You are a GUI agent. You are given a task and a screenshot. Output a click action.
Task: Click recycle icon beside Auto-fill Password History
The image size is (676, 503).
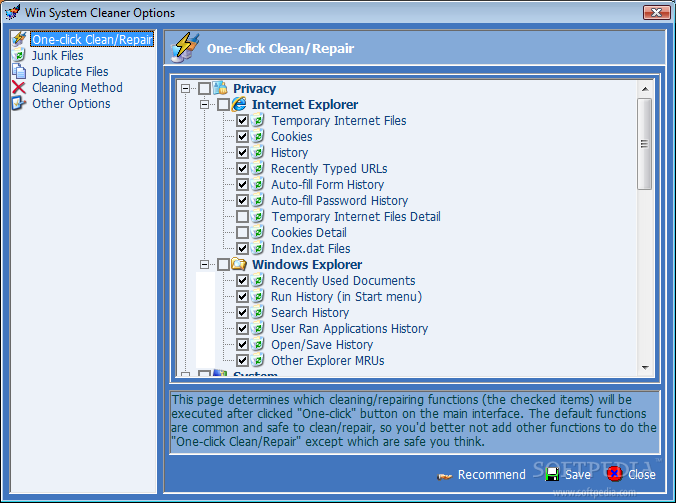(257, 200)
